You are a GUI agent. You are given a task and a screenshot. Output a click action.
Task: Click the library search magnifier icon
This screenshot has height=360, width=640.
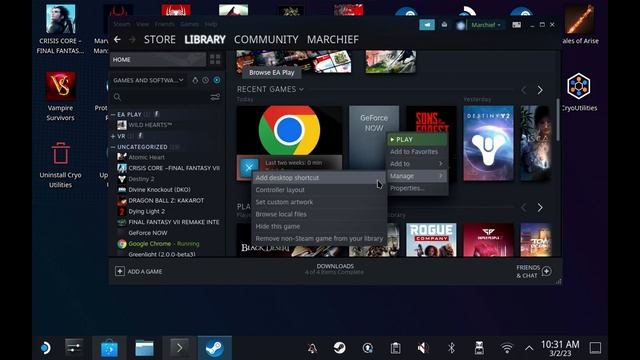(x=118, y=97)
